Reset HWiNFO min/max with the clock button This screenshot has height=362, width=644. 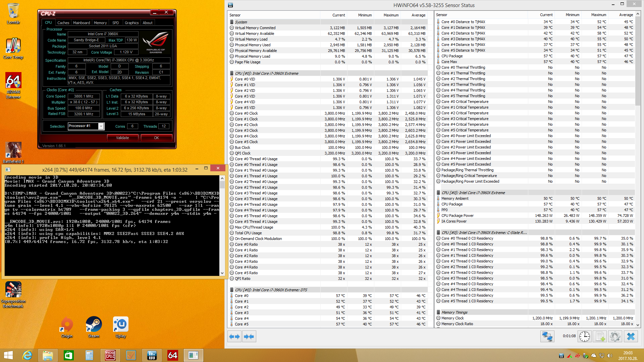[x=584, y=336]
